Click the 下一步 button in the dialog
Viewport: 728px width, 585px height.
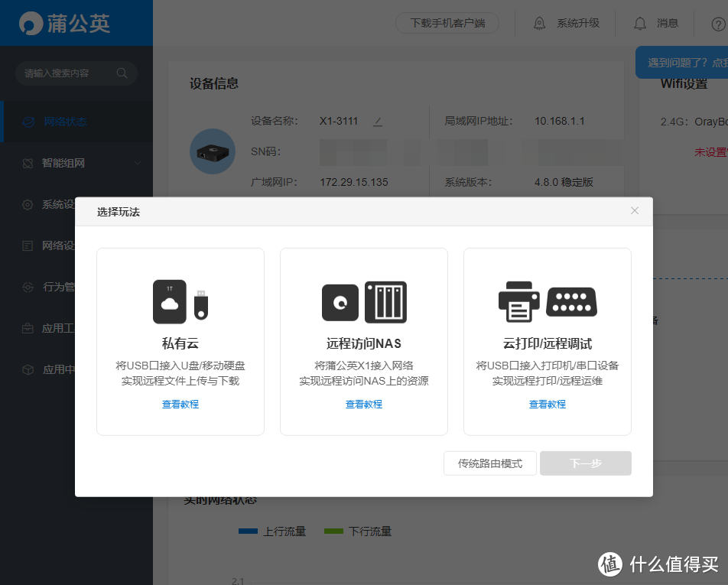click(585, 463)
